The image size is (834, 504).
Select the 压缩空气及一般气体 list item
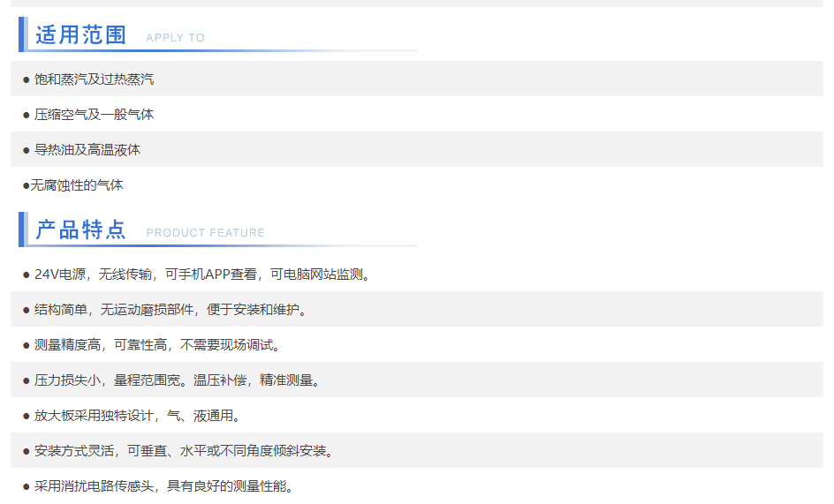(94, 115)
